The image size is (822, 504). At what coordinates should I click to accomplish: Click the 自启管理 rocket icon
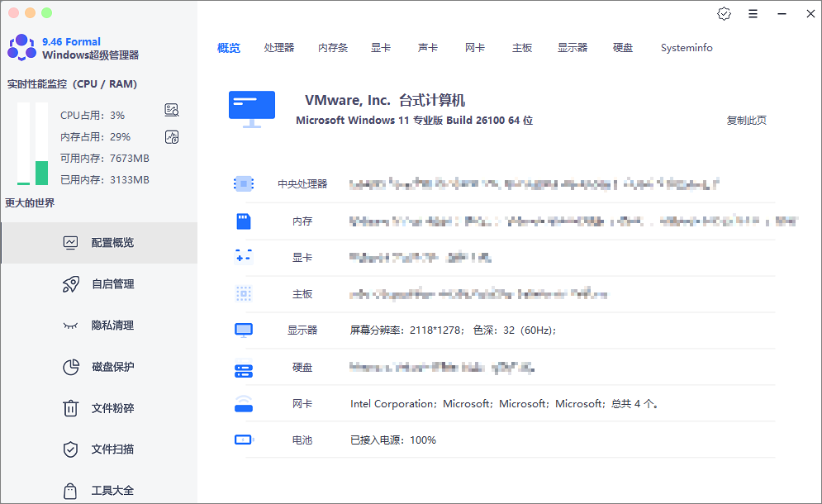(x=70, y=283)
